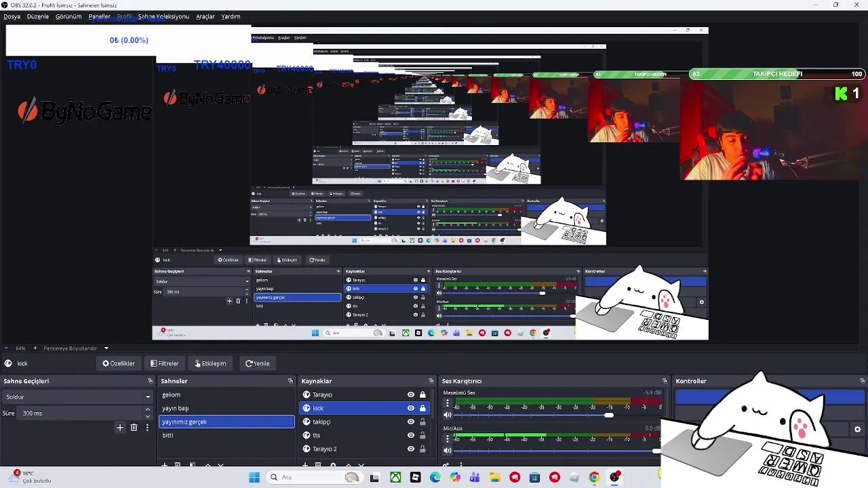
Task: Unlock the kick source
Action: [422, 408]
